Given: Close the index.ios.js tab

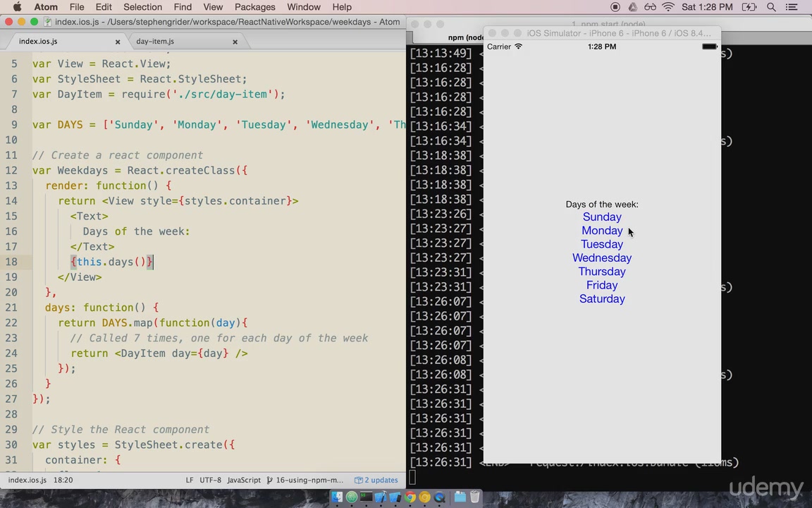Looking at the screenshot, I should point(118,42).
